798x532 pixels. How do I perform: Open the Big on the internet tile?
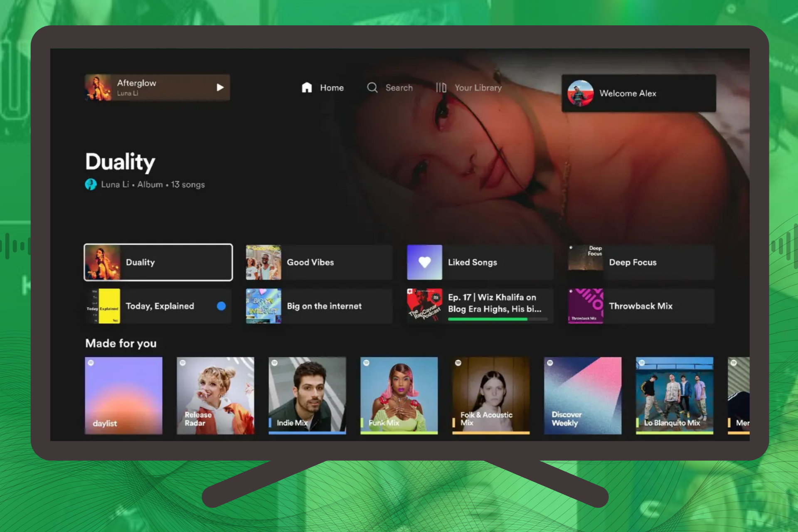319,306
